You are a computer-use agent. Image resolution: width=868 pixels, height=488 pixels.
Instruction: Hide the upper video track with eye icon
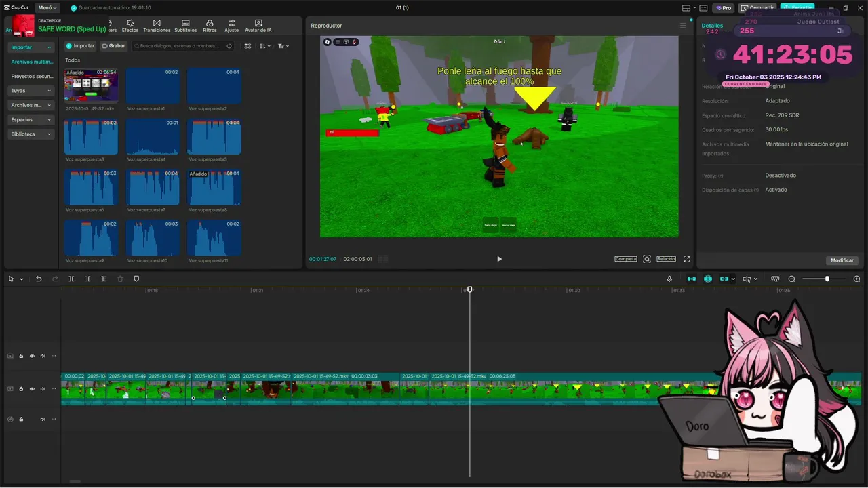(31, 356)
